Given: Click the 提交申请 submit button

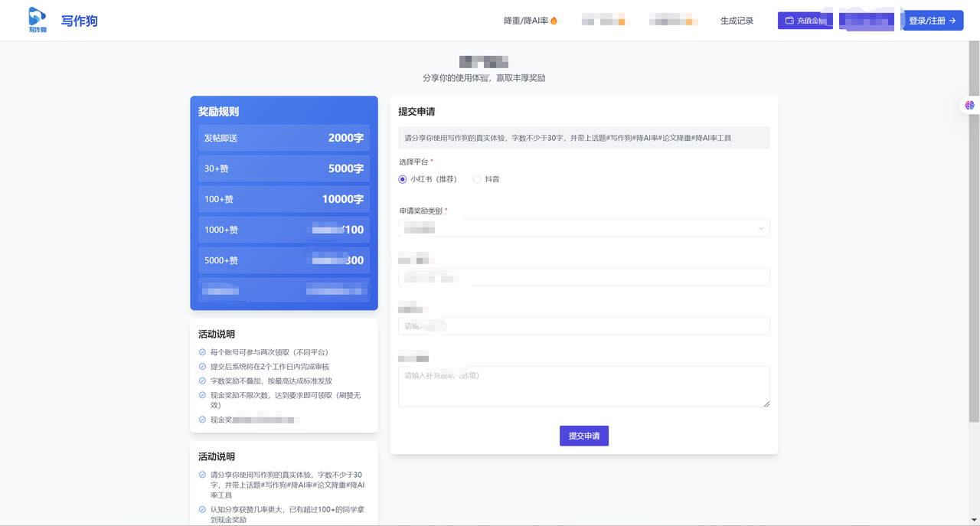Looking at the screenshot, I should (x=584, y=436).
